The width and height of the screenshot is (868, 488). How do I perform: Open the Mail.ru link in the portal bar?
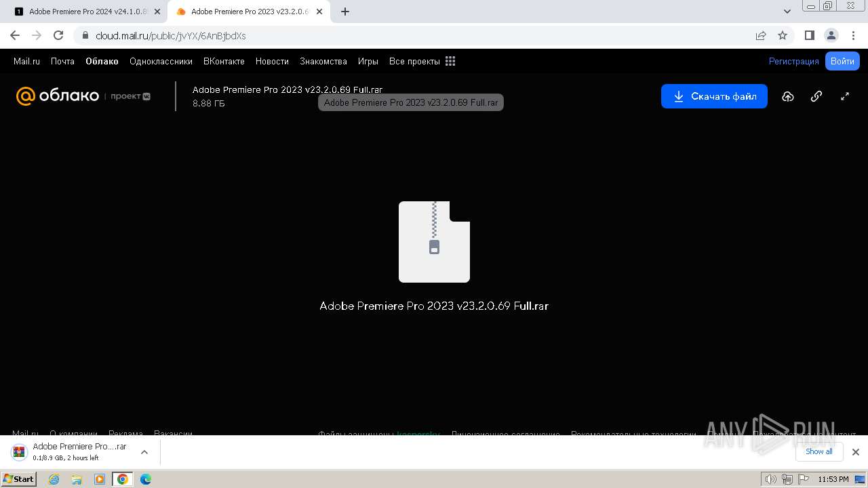pos(26,61)
